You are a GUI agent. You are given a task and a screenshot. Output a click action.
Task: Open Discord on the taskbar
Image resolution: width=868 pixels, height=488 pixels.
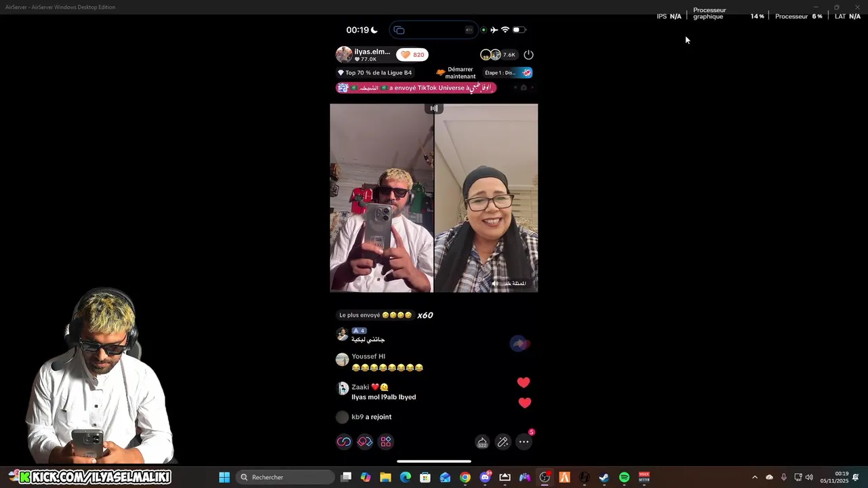[x=485, y=477]
